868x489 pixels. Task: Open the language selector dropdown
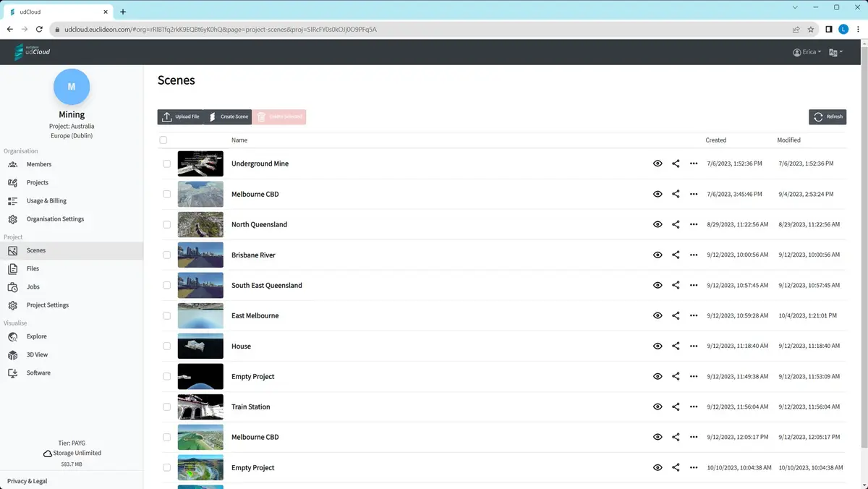click(x=835, y=52)
